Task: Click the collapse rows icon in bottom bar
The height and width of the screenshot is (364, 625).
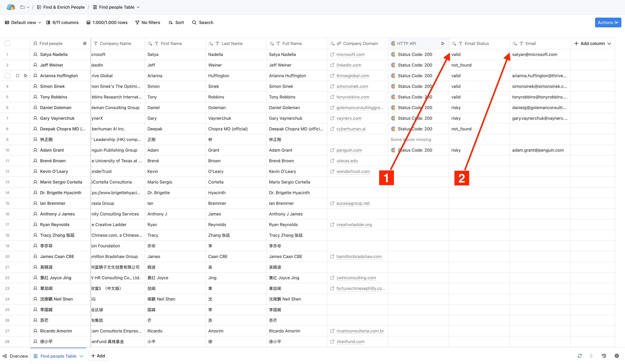Action: [x=591, y=356]
